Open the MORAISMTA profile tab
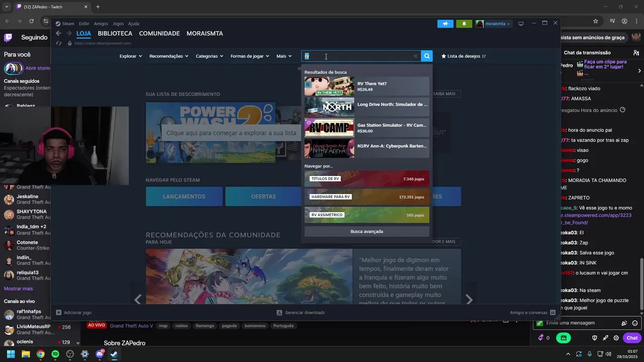 pos(205,33)
